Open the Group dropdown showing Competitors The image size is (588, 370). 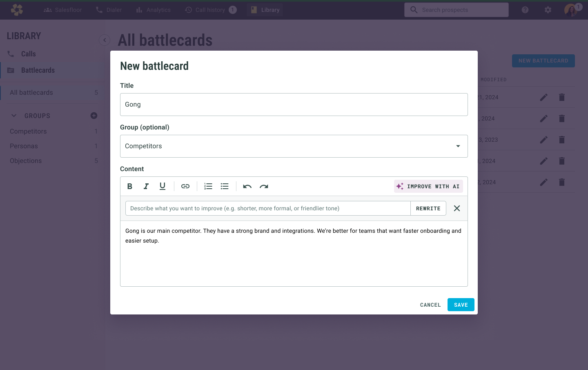294,146
